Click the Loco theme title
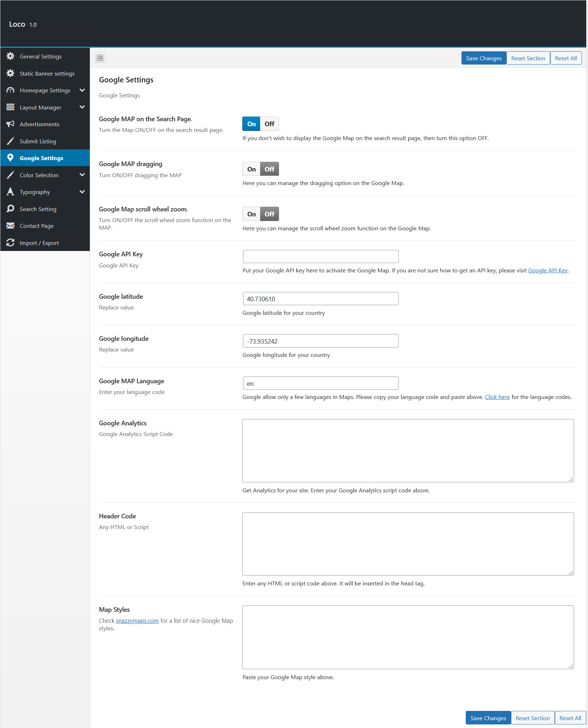This screenshot has height=728, width=588. [17, 24]
